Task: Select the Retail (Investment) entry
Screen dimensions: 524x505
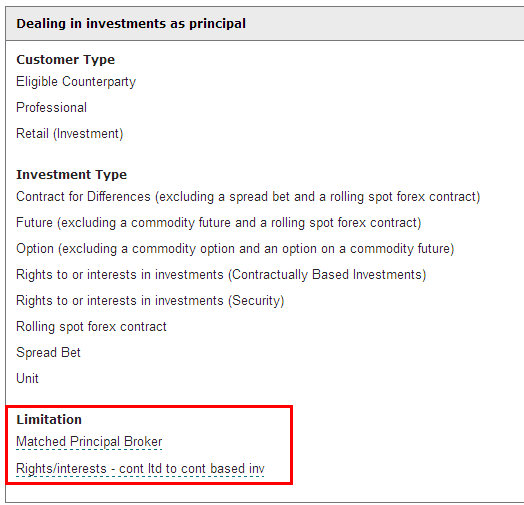Action: (x=70, y=133)
